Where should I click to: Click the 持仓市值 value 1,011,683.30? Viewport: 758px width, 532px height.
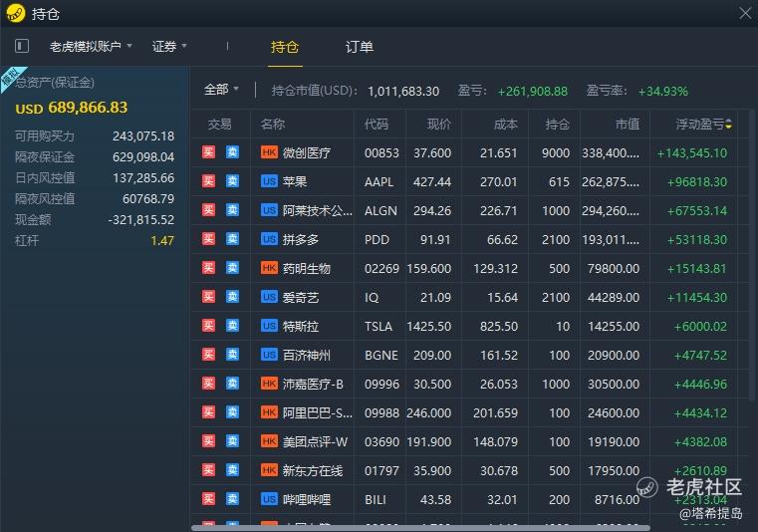tap(403, 92)
